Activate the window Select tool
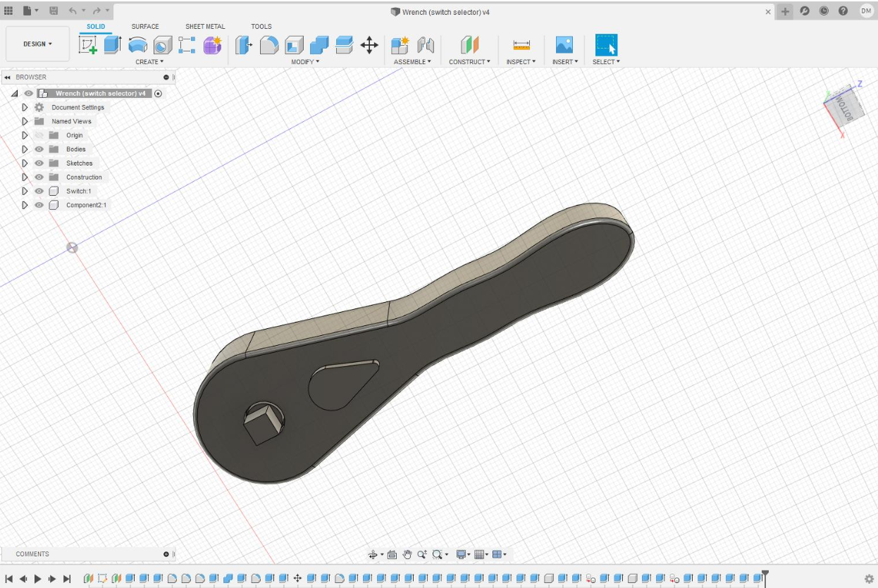 (606, 46)
